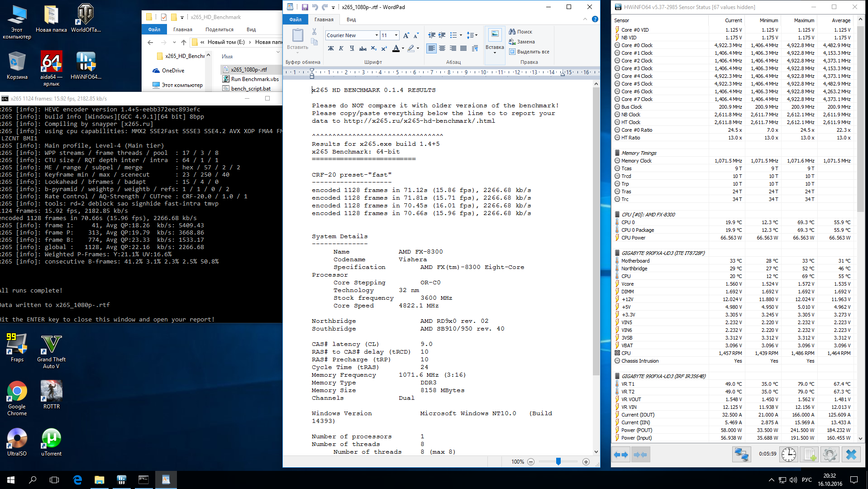This screenshot has height=489, width=868.
Task: Open the highlight color picker arrow
Action: [418, 48]
